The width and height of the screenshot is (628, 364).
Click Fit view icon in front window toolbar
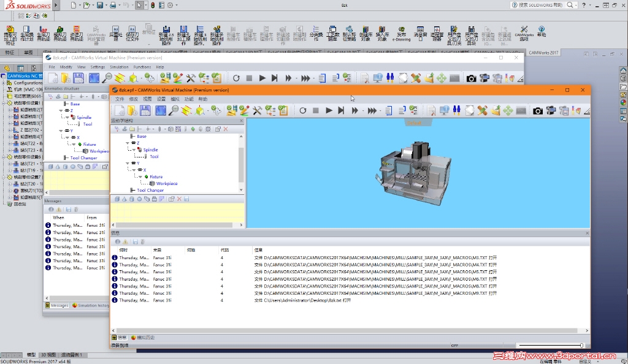click(161, 110)
